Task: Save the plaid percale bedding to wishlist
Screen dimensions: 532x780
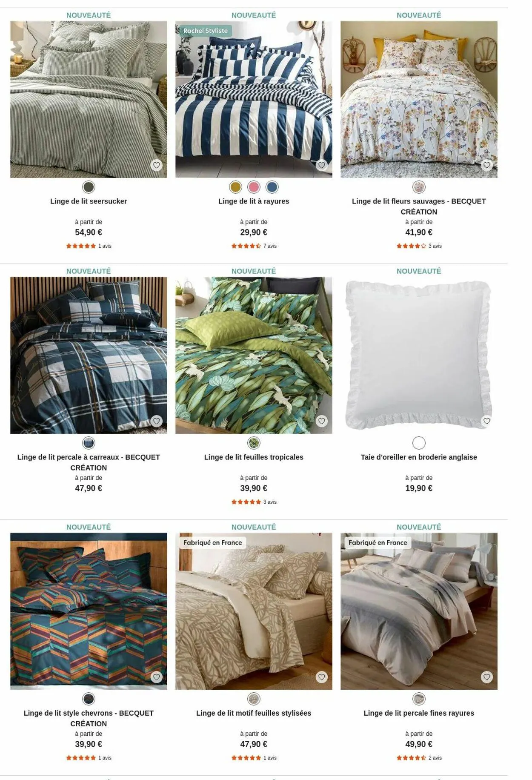Action: [x=157, y=421]
